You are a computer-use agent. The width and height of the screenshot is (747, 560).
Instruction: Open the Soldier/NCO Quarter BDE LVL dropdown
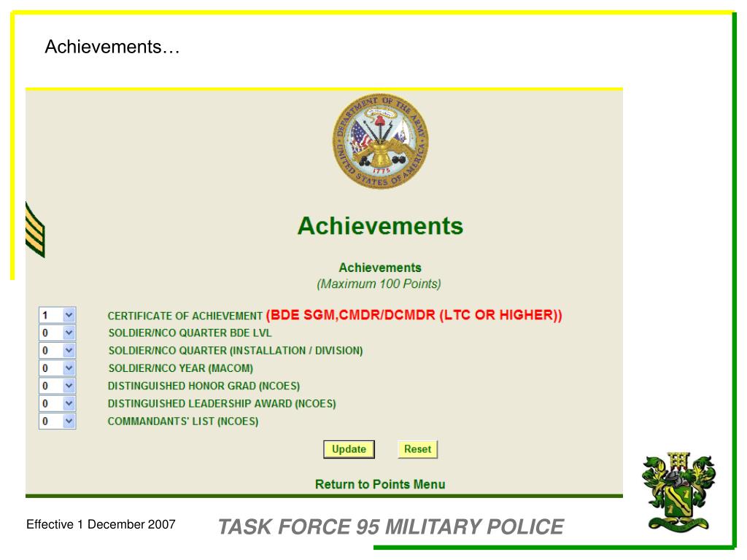point(57,332)
